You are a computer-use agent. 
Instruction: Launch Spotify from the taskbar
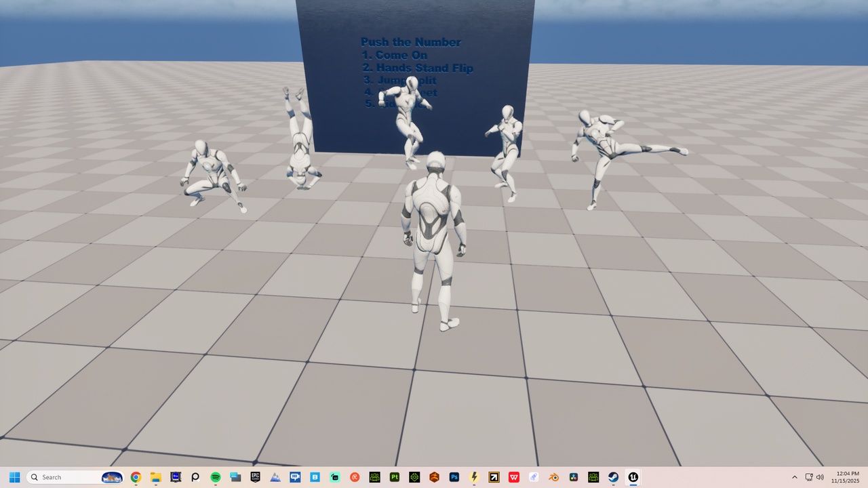tap(216, 477)
